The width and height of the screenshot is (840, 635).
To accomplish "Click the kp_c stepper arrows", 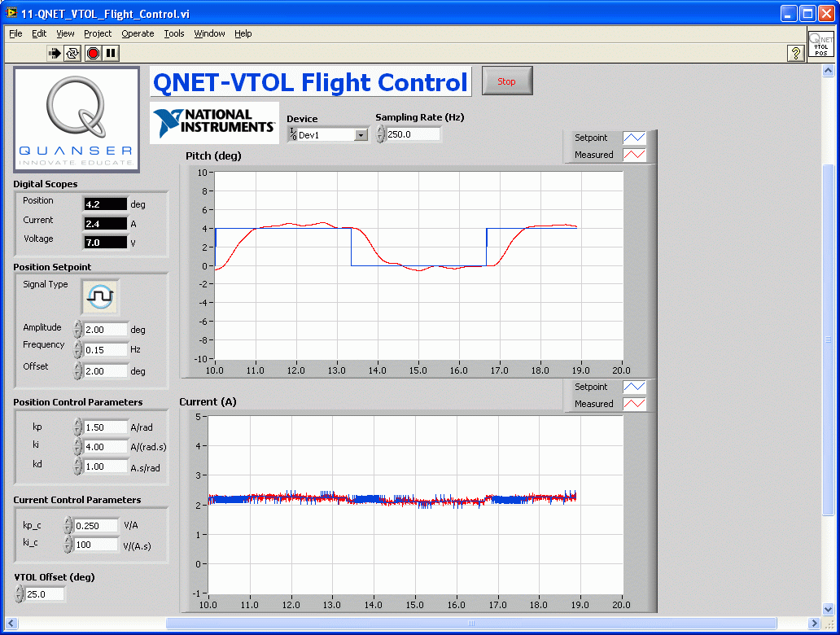I will pos(68,525).
